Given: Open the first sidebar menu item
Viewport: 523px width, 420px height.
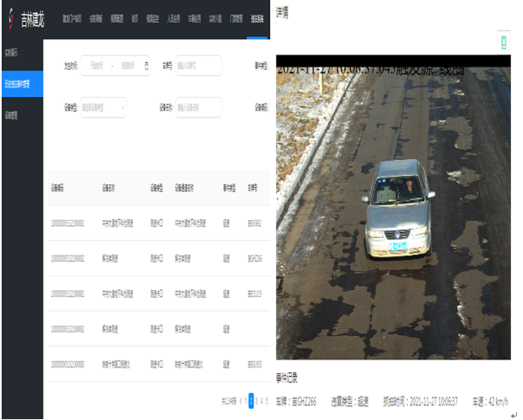Looking at the screenshot, I should 22,51.
